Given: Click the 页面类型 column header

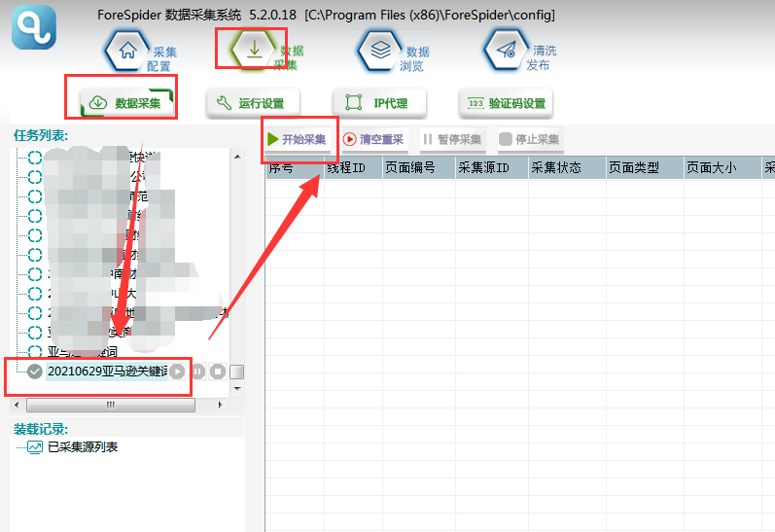Looking at the screenshot, I should (x=645, y=167).
